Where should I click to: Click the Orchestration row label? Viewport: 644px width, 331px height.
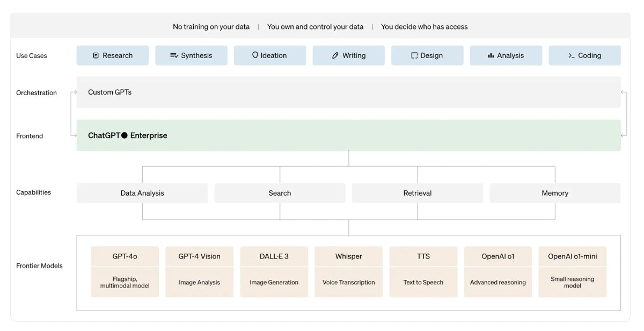pos(36,92)
